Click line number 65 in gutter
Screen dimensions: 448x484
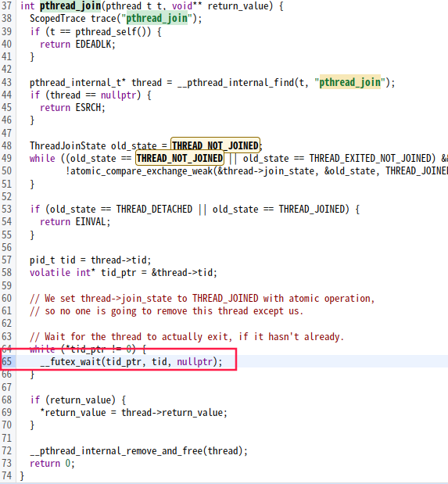6,361
